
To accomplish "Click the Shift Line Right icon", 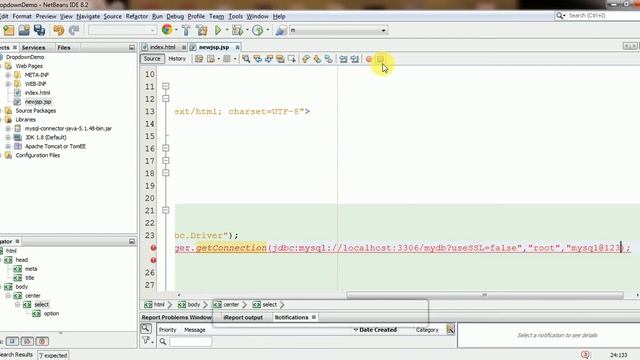I will 355,59.
